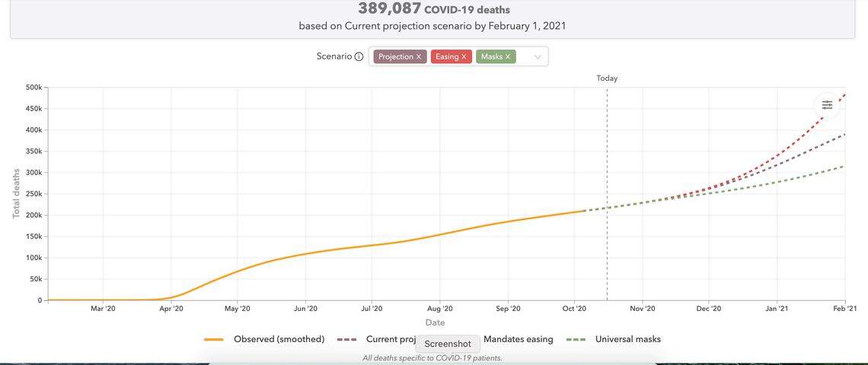The height and width of the screenshot is (365, 868).
Task: Click the Feb '21 date axis label
Action: (844, 309)
